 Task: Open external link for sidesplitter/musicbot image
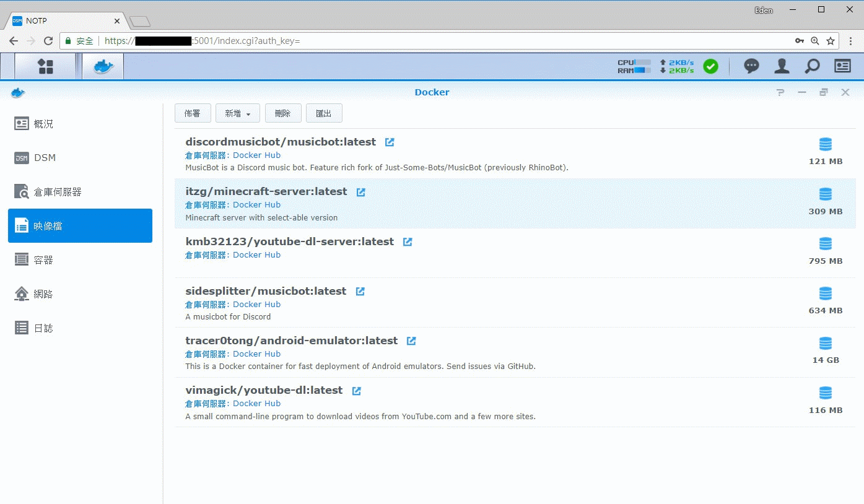[360, 292]
